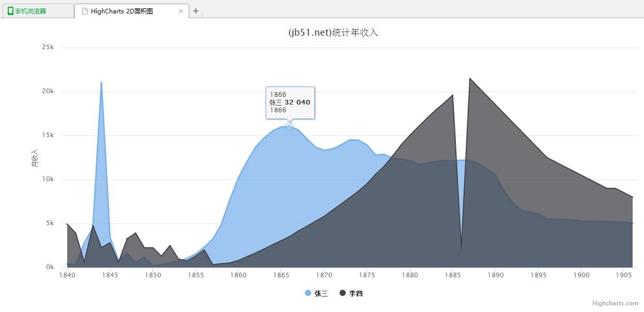Viewport: 644px width, 312px height.
Task: Toggle the 李四 series legend label
Action: point(356,293)
